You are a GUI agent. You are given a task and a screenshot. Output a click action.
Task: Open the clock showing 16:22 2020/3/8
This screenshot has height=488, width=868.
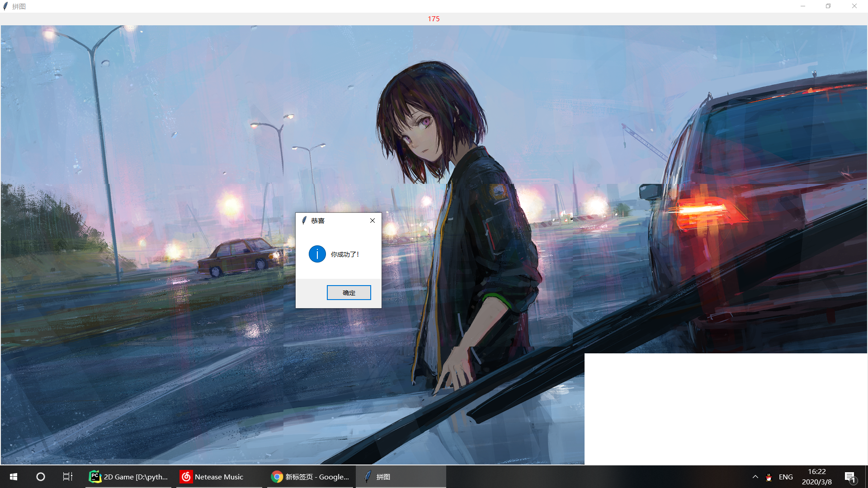tap(817, 477)
